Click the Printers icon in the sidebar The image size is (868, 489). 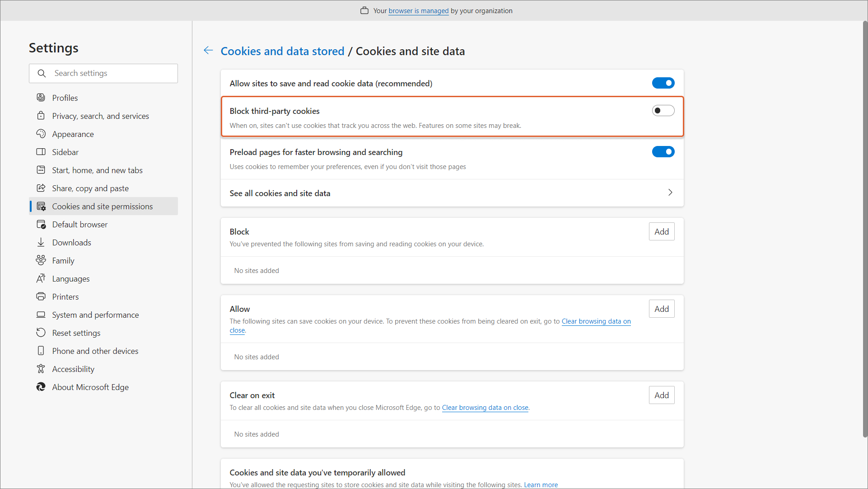41,296
